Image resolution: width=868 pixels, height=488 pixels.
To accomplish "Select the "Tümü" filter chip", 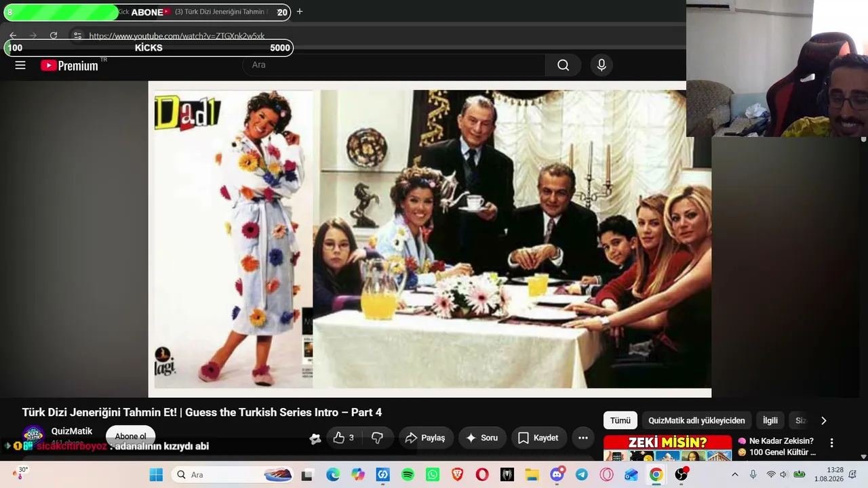I will [620, 420].
